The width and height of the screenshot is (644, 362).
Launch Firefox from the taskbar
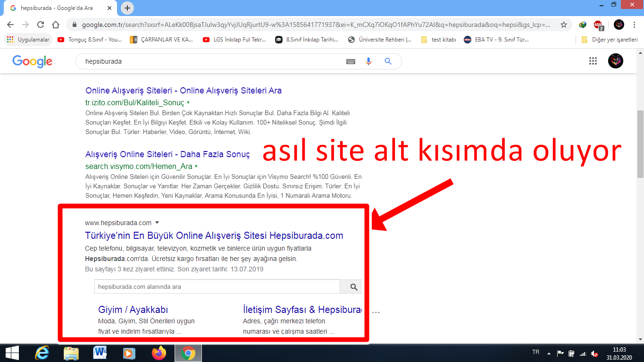[159, 353]
